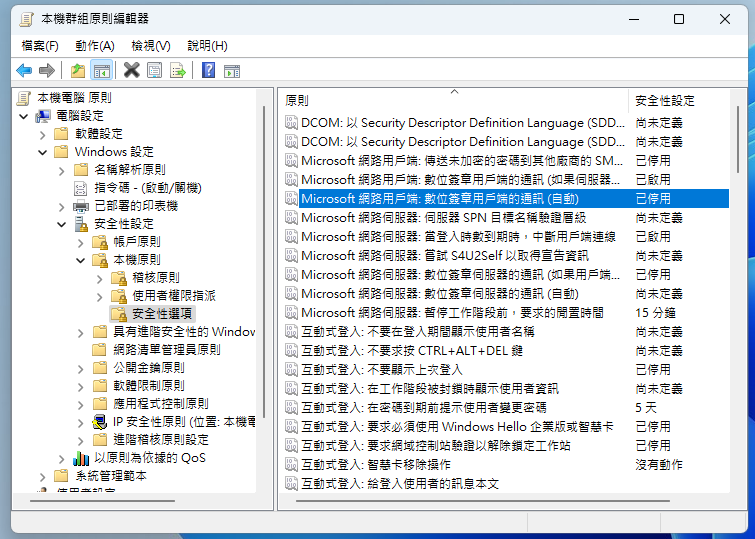The image size is (755, 539).
Task: Open the 動作(A) menu
Action: click(95, 46)
